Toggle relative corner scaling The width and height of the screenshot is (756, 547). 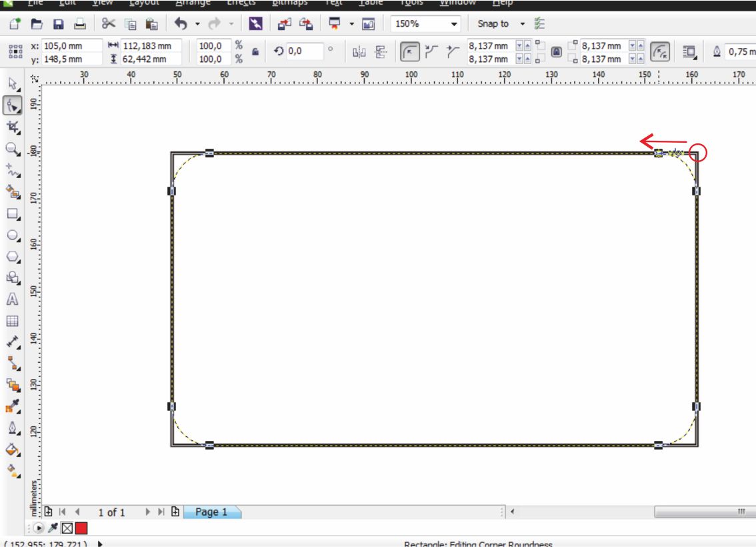661,52
